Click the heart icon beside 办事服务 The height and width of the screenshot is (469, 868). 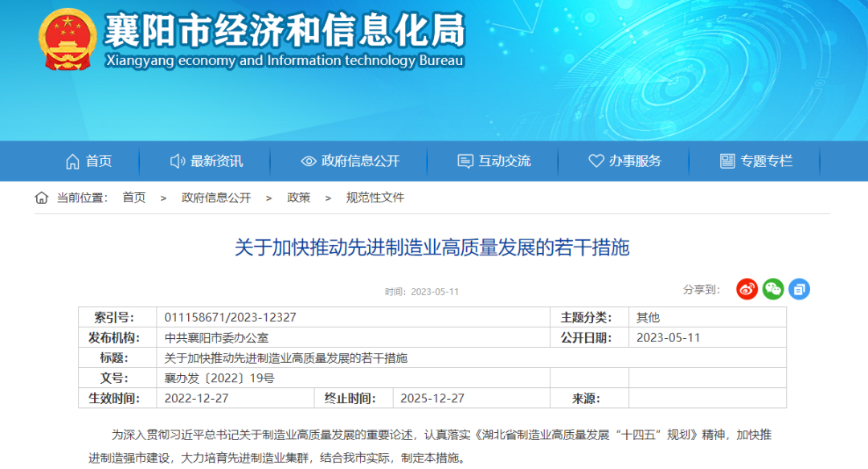596,161
